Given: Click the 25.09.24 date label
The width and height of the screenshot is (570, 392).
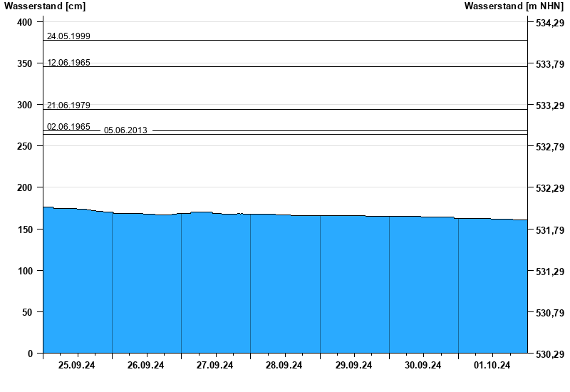Looking at the screenshot, I should point(76,366).
